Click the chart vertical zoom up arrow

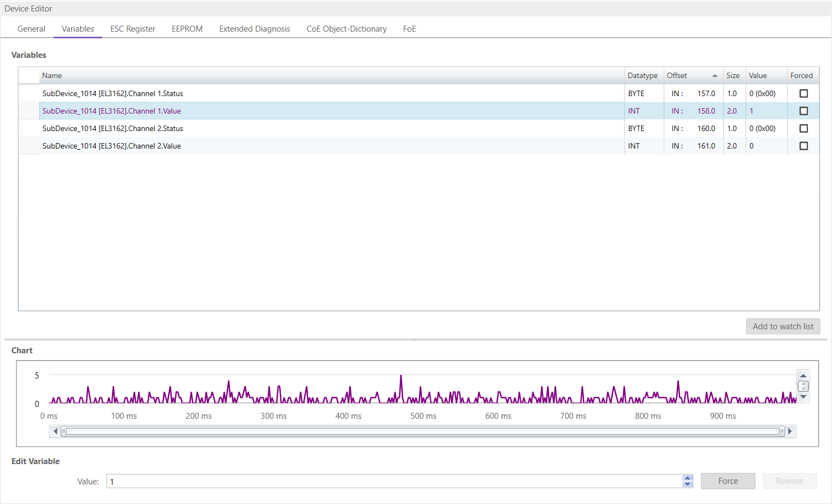coord(803,376)
